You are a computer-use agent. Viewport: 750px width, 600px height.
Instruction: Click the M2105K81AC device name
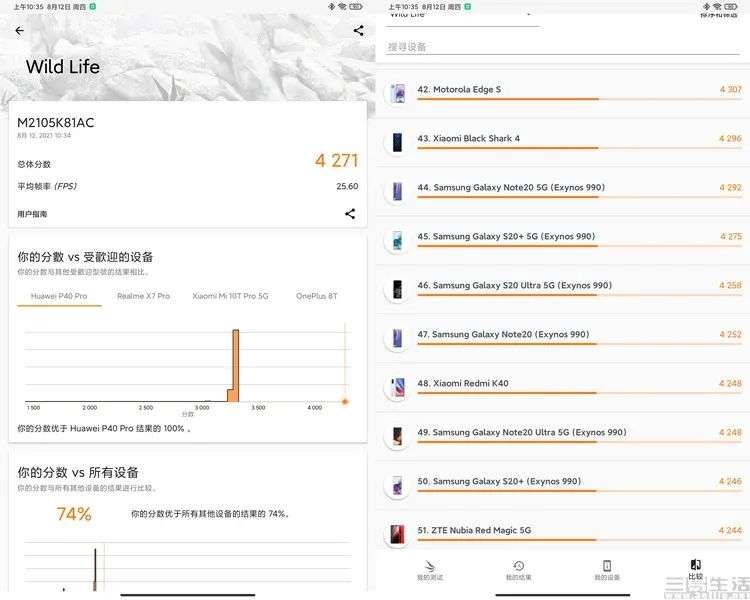(55, 123)
